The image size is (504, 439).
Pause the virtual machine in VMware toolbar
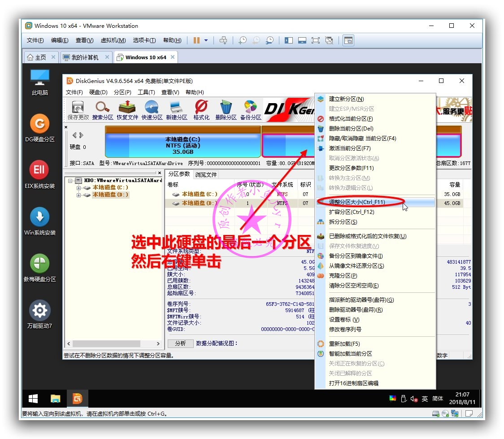coord(197,40)
